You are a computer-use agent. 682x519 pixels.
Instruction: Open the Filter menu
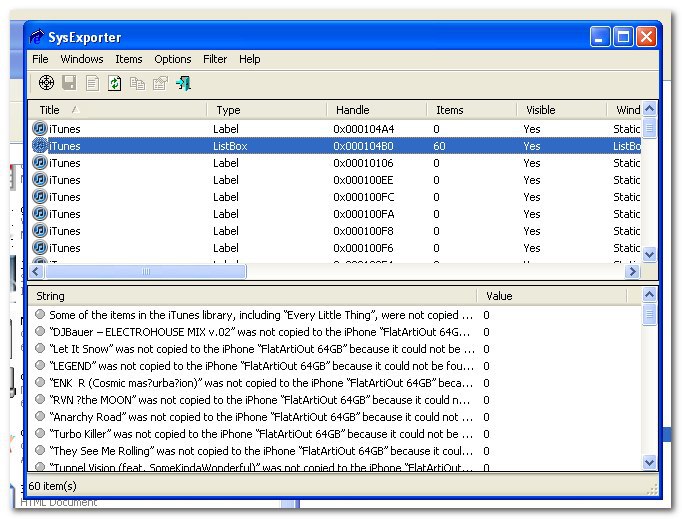[x=215, y=59]
